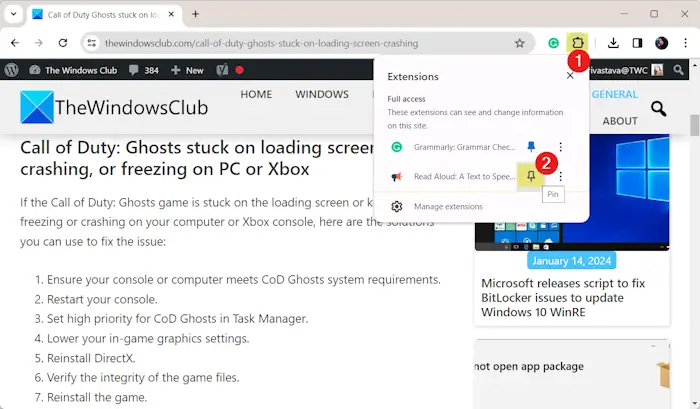Open the pinned Grammarly extension icon
700x409 pixels.
pyautogui.click(x=554, y=43)
